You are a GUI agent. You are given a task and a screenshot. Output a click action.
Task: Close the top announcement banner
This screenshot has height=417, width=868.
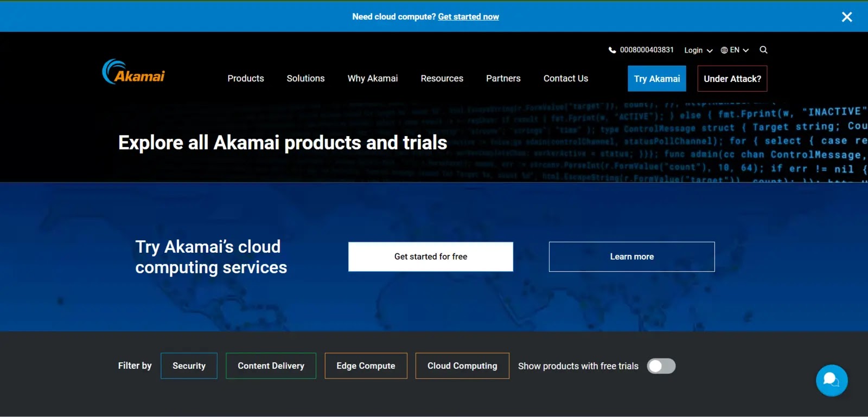click(847, 17)
